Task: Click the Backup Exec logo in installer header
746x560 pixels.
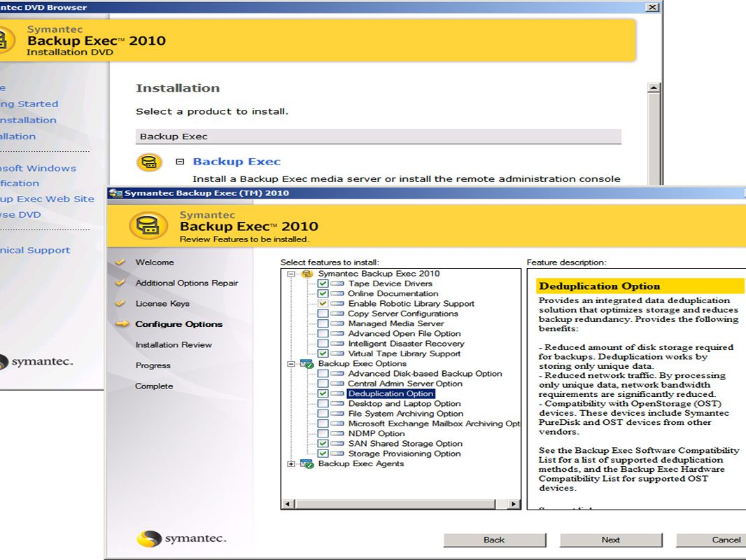Action: [148, 225]
